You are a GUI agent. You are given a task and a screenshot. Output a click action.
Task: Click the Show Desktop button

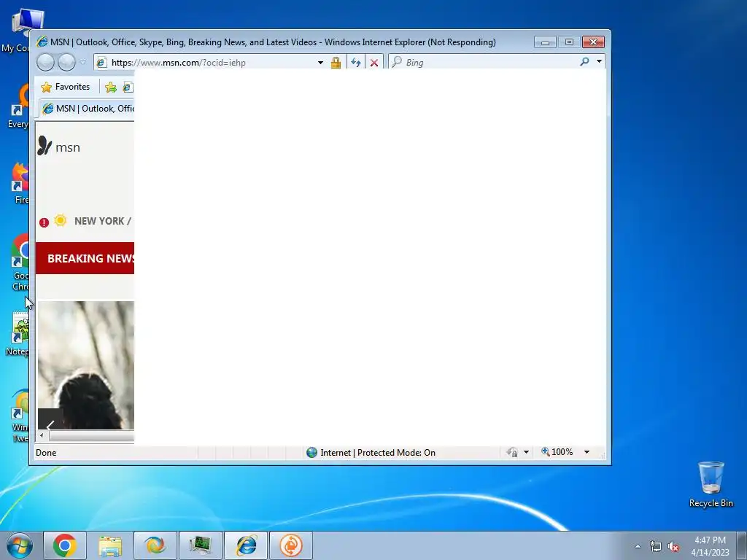coord(742,545)
